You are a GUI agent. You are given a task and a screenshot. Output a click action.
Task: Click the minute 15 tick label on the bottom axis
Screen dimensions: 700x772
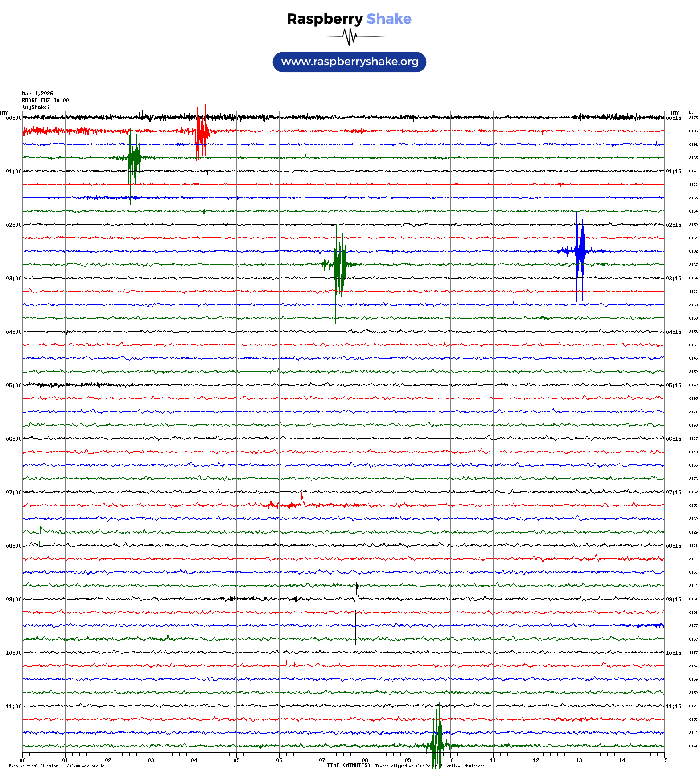pos(664,760)
